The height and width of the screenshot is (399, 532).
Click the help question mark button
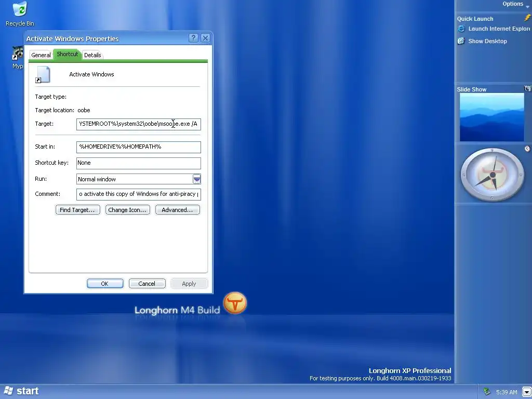(193, 38)
